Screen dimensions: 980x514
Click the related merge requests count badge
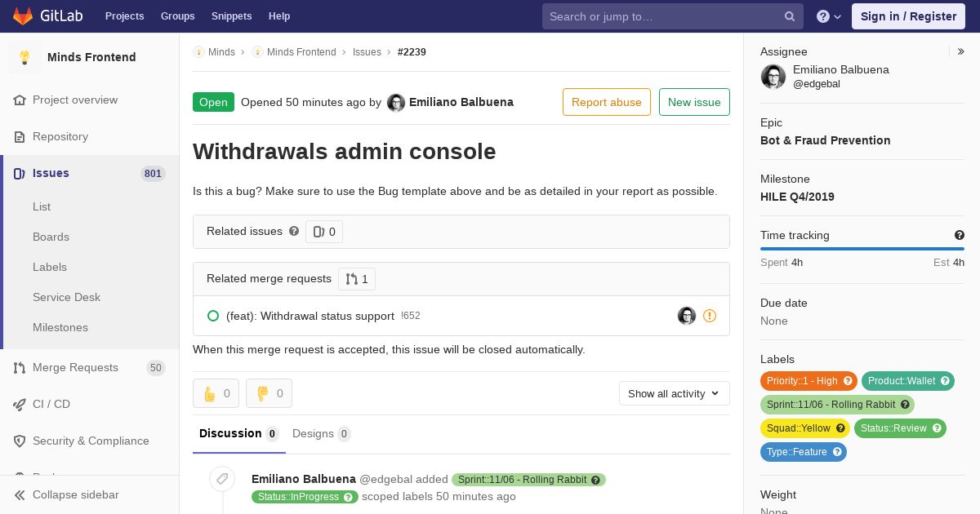pyautogui.click(x=357, y=279)
